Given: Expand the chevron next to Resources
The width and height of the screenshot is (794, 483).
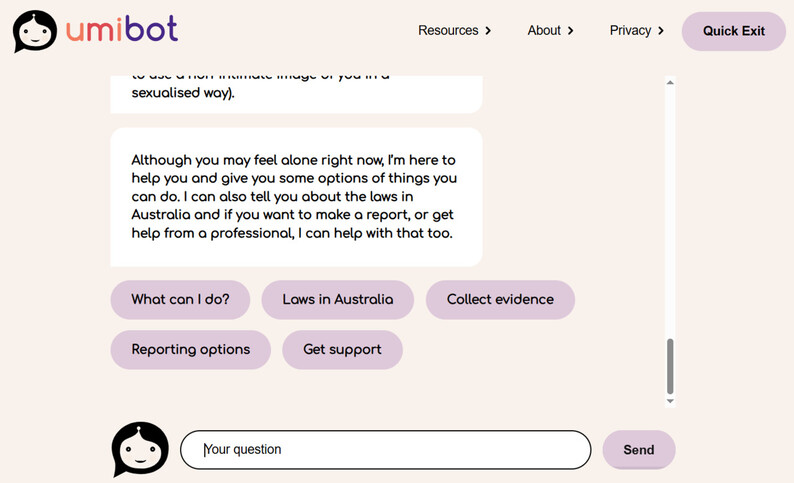Looking at the screenshot, I should point(488,31).
